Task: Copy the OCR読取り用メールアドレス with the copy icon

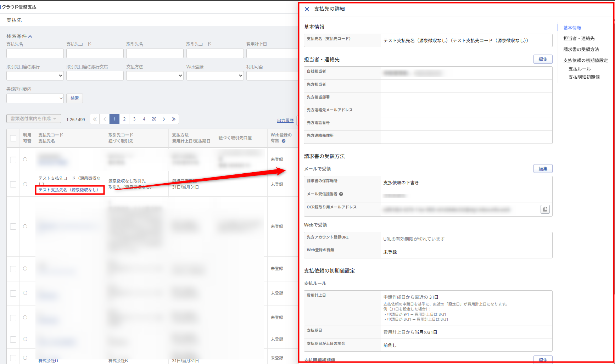Action: point(545,209)
